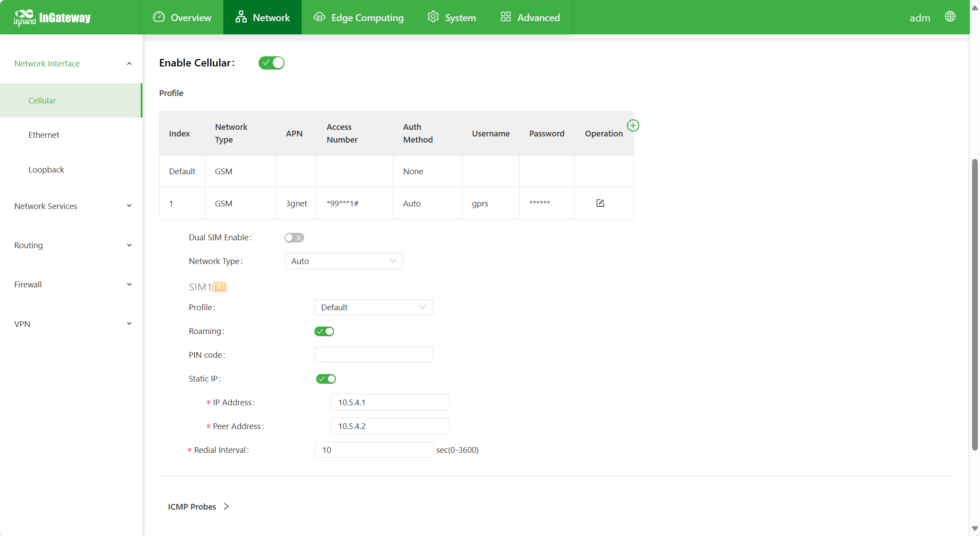The height and width of the screenshot is (536, 980).
Task: Click the Edge Computing cloud icon
Action: coord(319,17)
